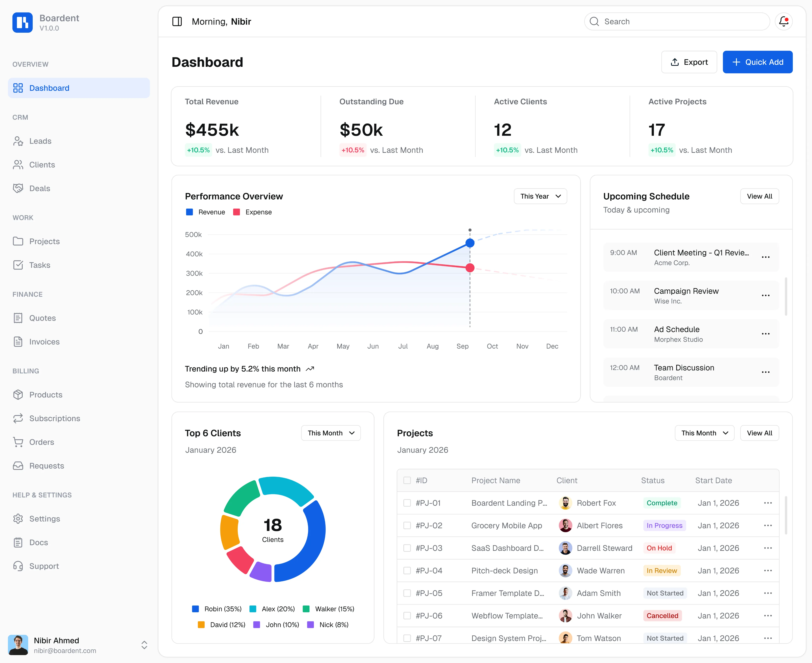Screen dimensions: 812x663
Task: Click Nibir Ahmed's profile avatar
Action: click(18, 645)
